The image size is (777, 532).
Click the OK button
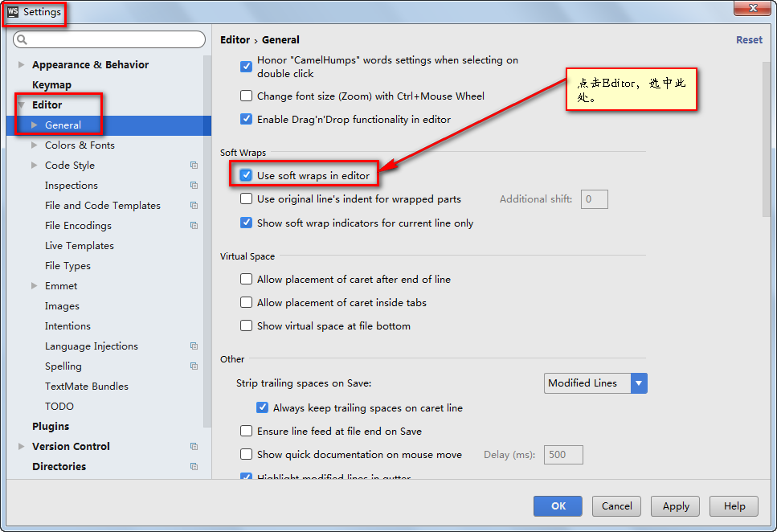558,506
